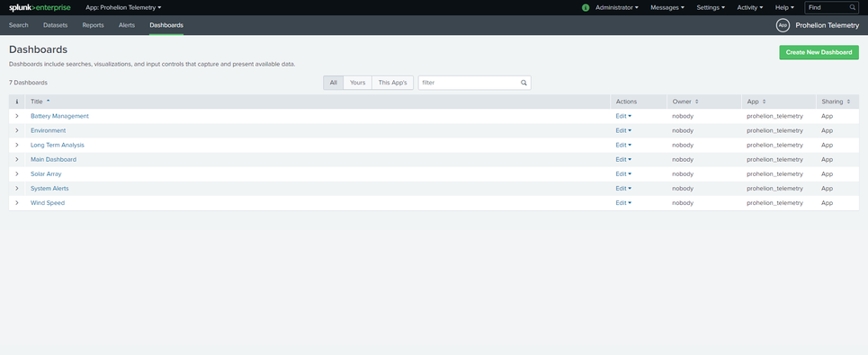Click Create New Dashboard button
Image resolution: width=868 pixels, height=355 pixels.
point(819,52)
